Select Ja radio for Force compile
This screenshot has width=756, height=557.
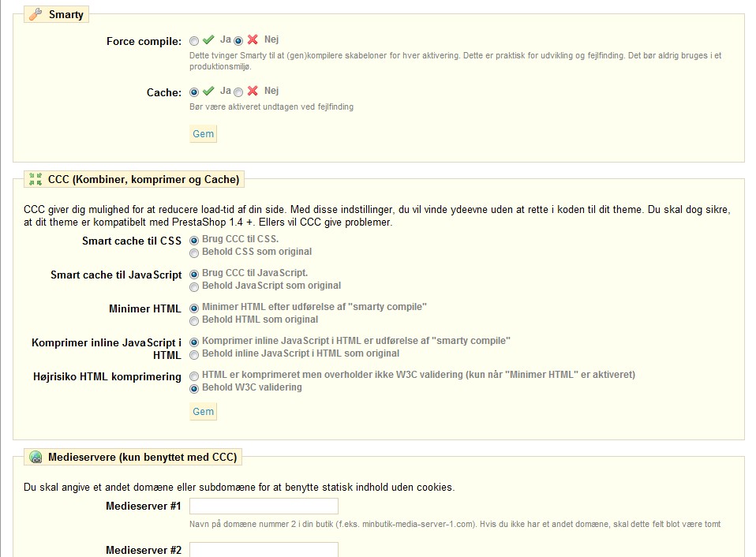(x=194, y=41)
